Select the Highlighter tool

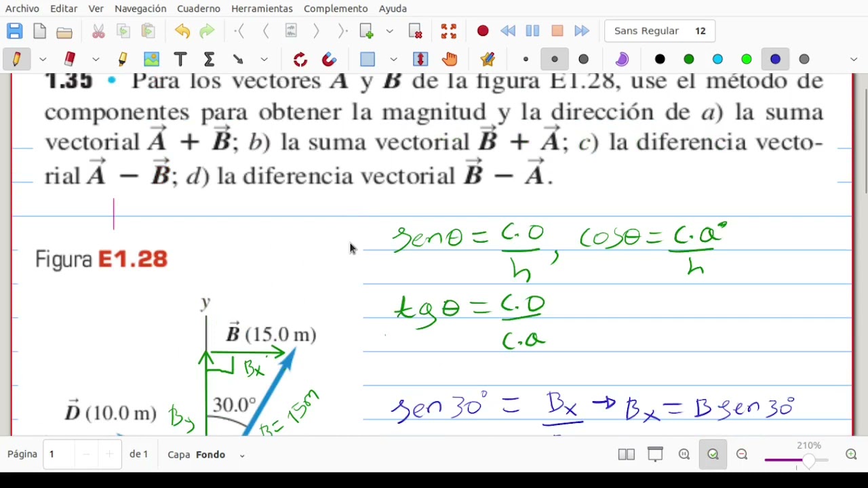[123, 60]
